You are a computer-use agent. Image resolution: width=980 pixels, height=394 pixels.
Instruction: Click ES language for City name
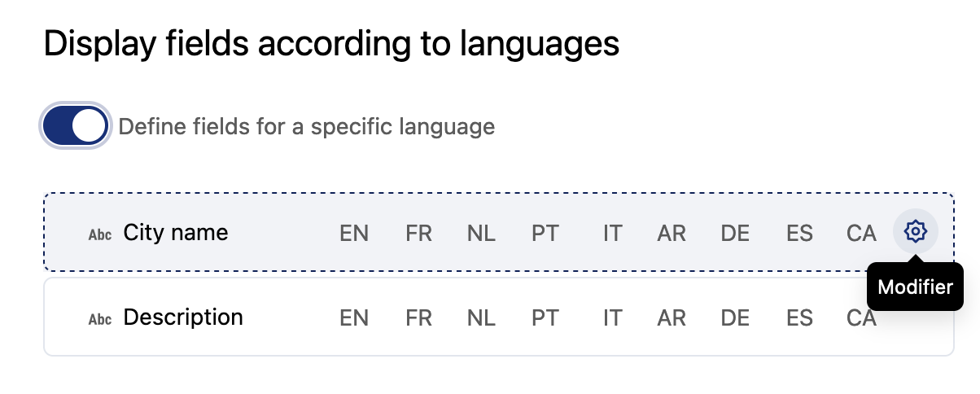coord(799,234)
